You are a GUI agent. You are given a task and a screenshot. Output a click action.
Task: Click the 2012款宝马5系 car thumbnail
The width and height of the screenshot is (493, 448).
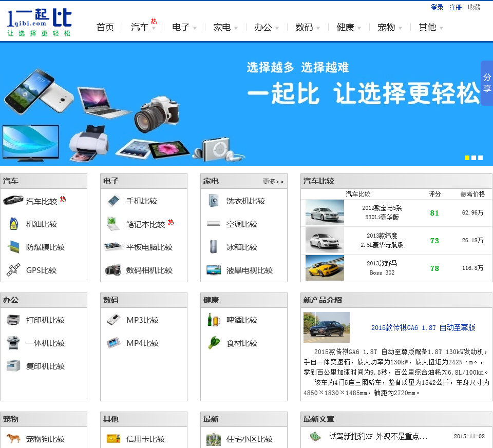[325, 212]
